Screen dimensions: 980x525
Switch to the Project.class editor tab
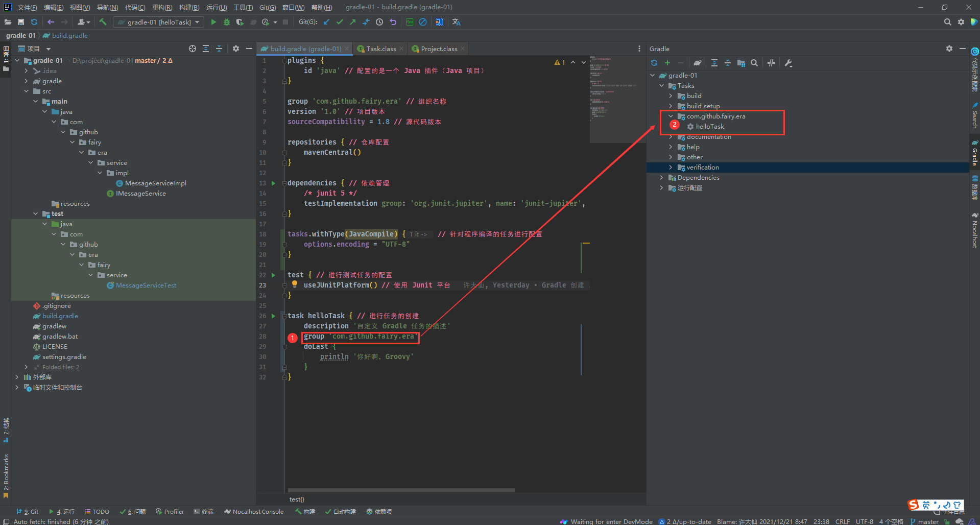[x=439, y=49]
